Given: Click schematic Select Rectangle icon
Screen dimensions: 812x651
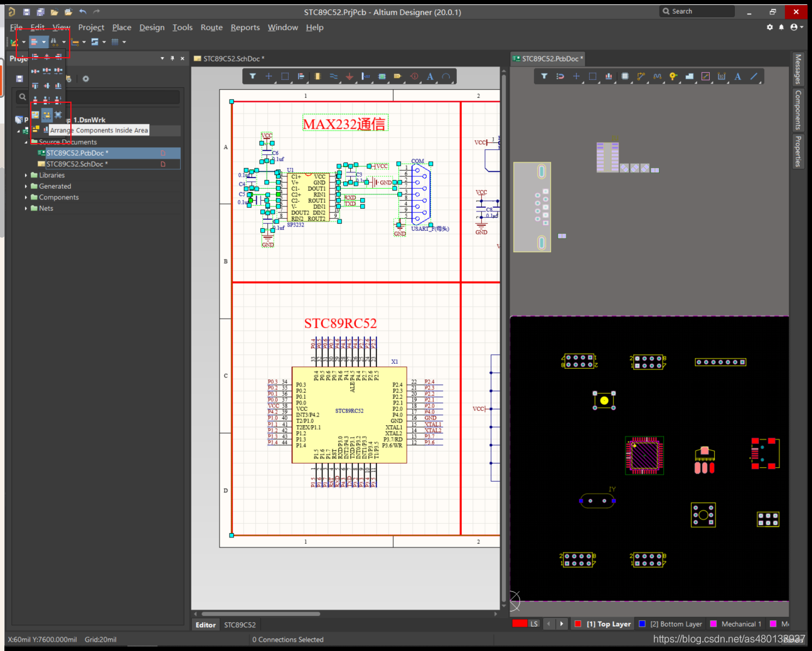Looking at the screenshot, I should tap(285, 77).
